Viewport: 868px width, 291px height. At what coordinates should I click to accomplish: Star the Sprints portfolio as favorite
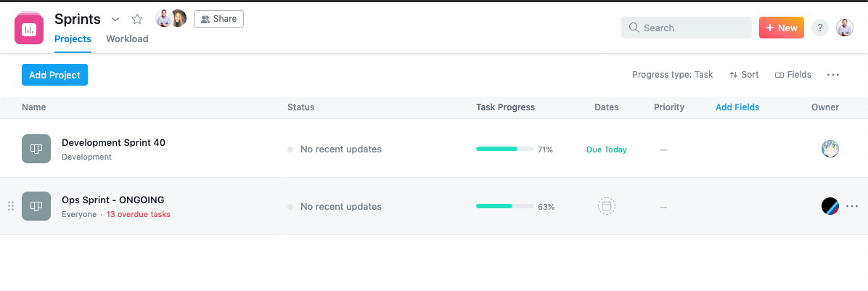click(x=137, y=19)
